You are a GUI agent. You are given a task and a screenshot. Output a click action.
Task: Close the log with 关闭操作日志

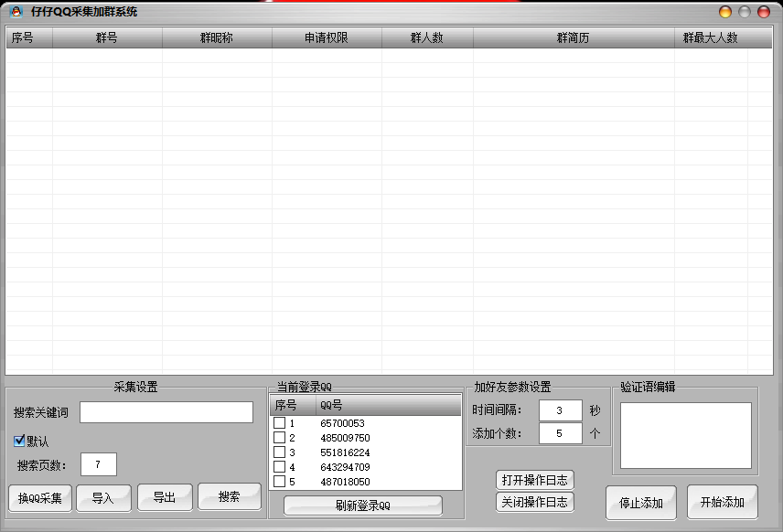pyautogui.click(x=535, y=502)
